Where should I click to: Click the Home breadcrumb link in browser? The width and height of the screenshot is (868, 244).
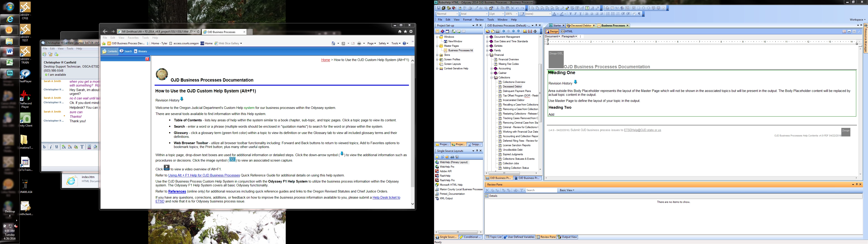point(325,60)
